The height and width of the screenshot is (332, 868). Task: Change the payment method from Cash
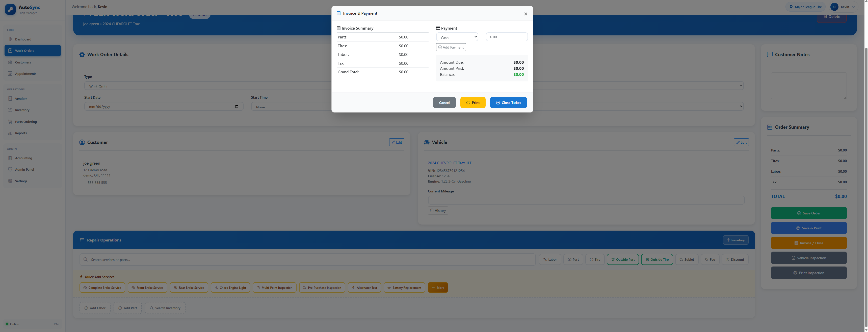457,37
